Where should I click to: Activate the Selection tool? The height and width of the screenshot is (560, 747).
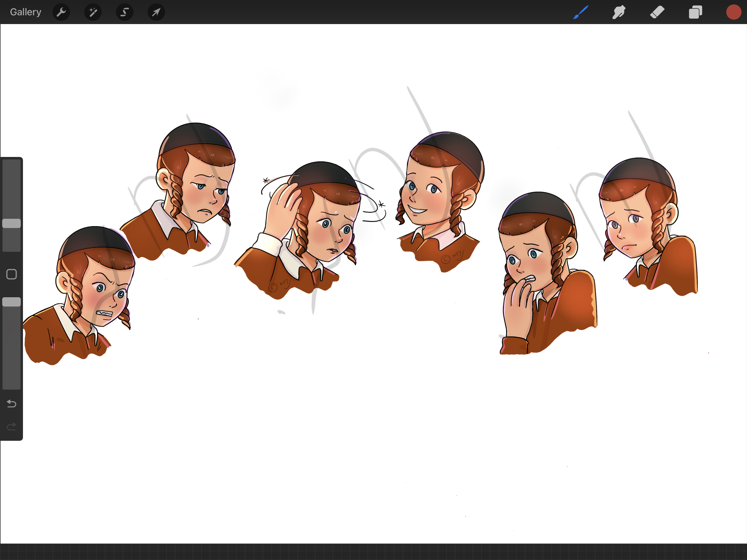[125, 13]
